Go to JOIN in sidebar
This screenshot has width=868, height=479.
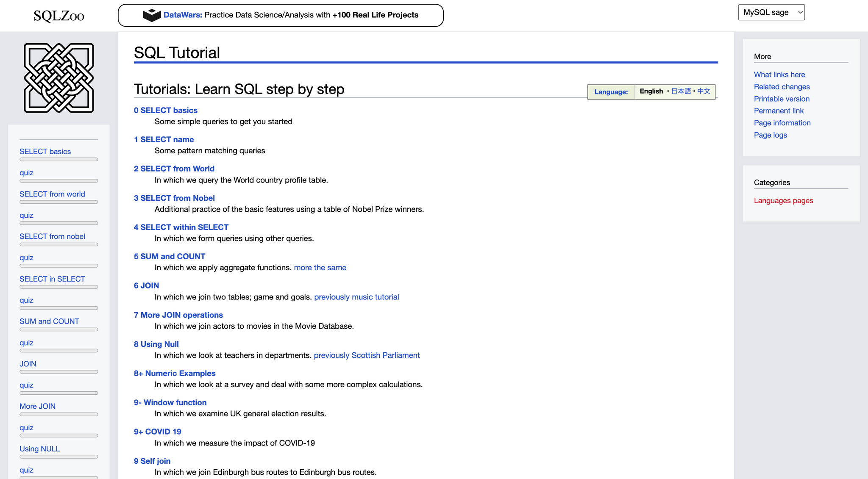coord(28,364)
